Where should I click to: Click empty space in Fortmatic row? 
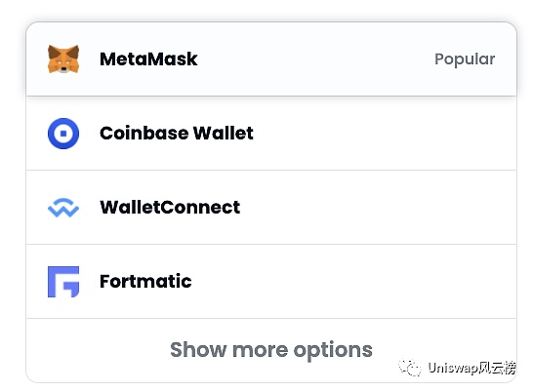(x=353, y=281)
